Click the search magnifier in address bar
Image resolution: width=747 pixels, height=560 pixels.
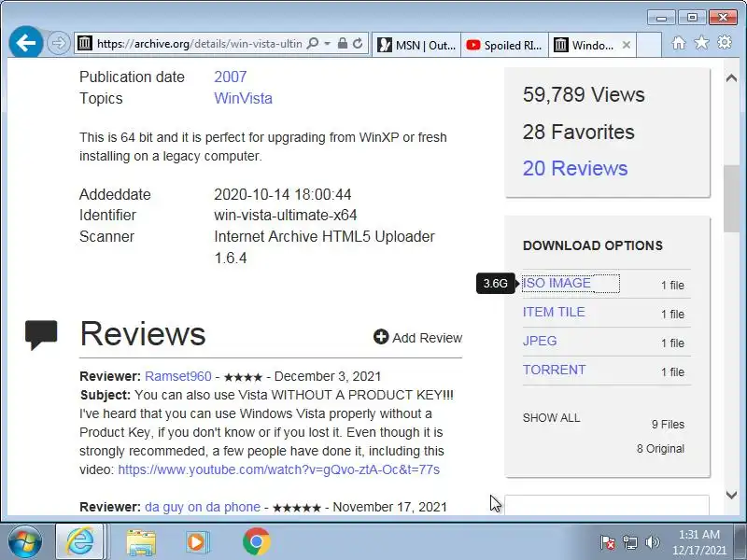click(x=313, y=43)
